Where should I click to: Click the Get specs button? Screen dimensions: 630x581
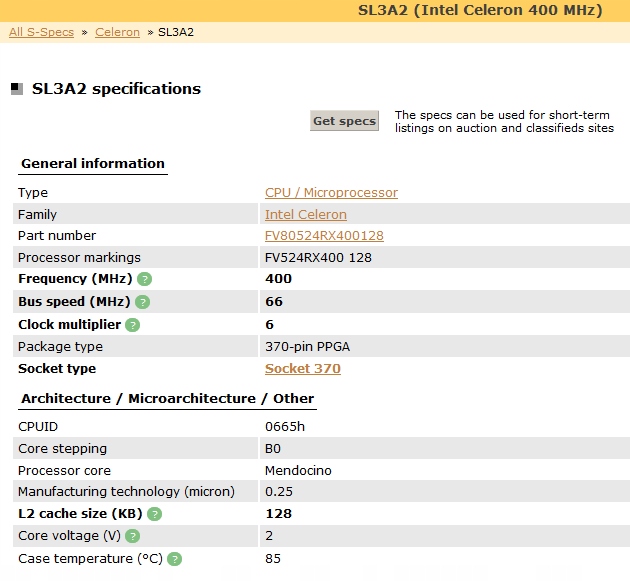[x=344, y=121]
